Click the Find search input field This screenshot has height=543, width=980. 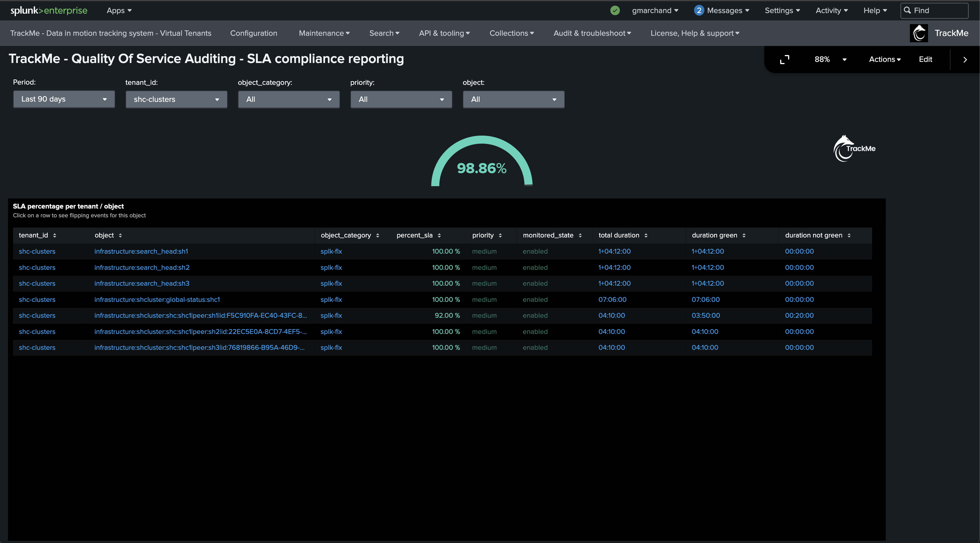[x=934, y=11]
